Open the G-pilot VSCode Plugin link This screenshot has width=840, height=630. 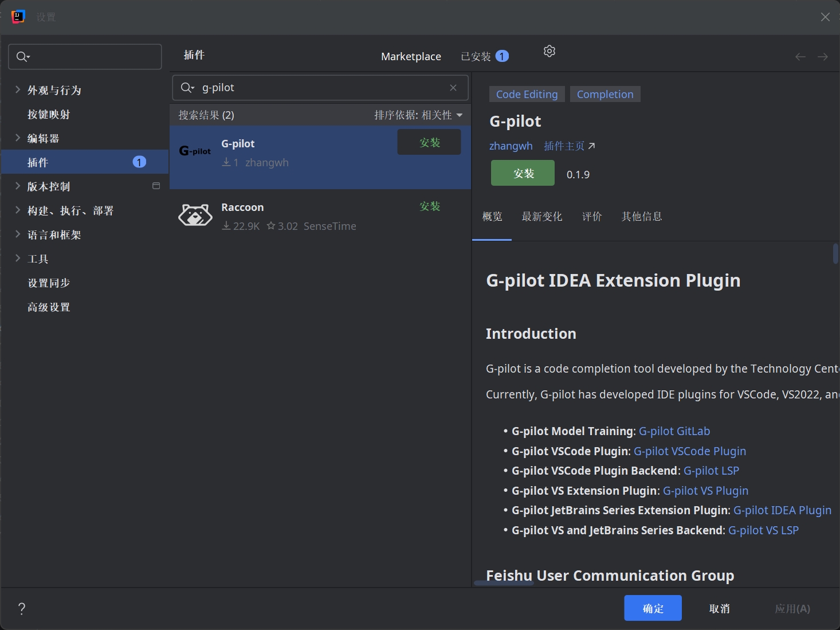690,451
